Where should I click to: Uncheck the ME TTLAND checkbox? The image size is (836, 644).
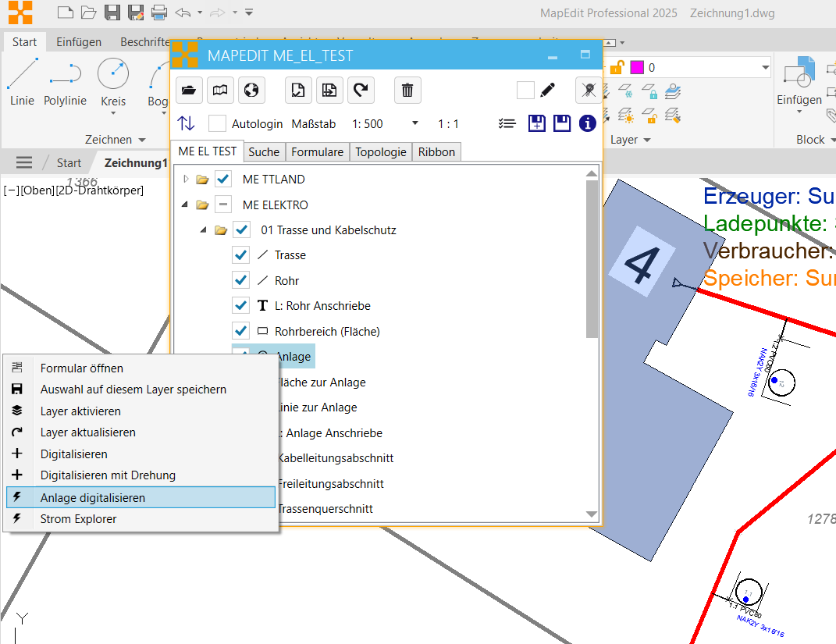click(x=223, y=179)
